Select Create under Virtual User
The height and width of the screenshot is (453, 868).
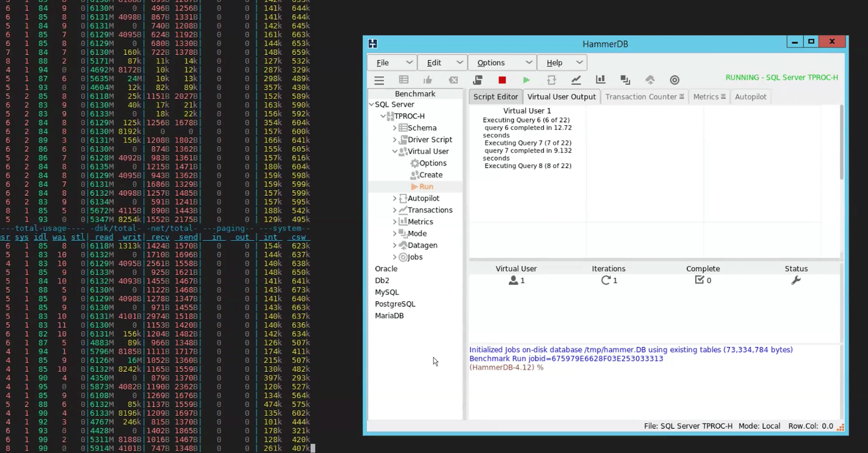[431, 175]
